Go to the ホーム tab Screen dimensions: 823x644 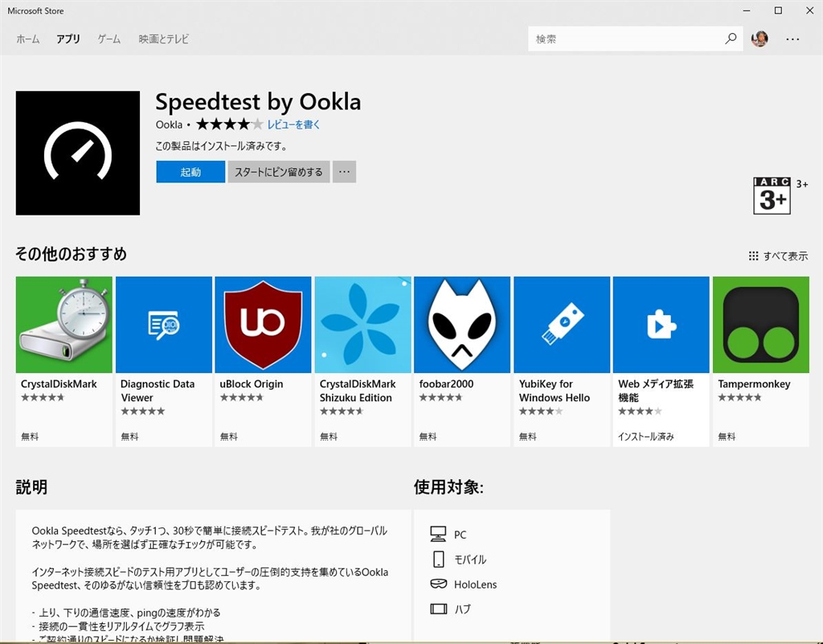tap(28, 39)
